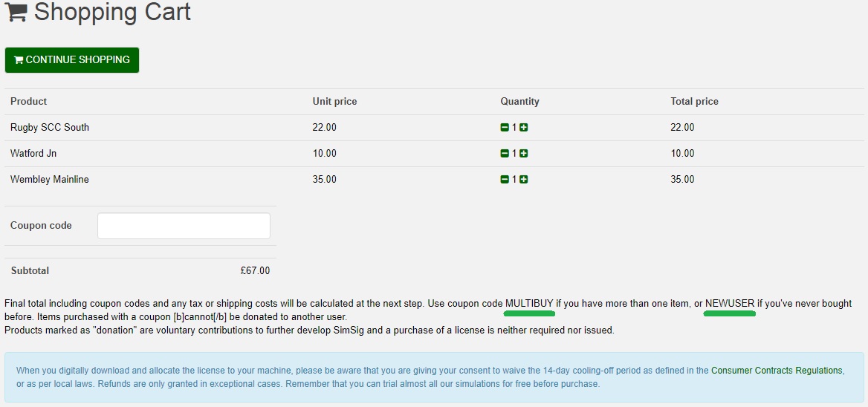This screenshot has width=868, height=407.
Task: Select the Wembley Mainline product name
Action: (x=50, y=180)
